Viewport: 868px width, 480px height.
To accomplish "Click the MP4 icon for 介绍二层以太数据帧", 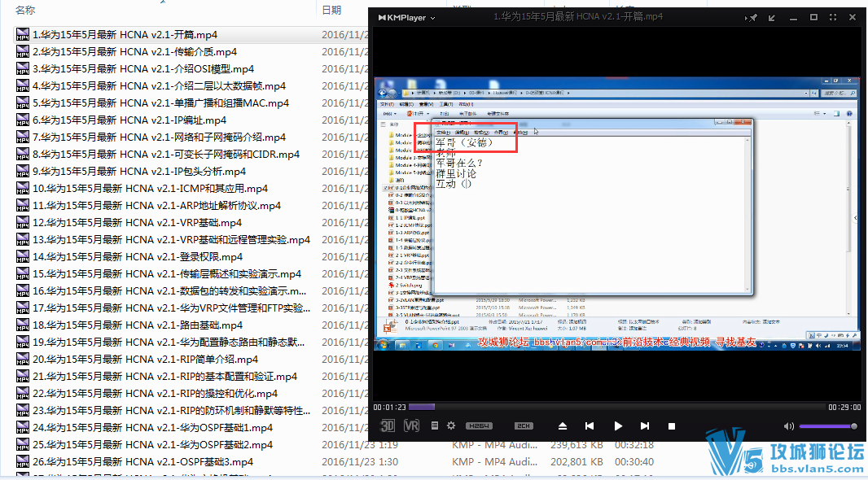I will tap(23, 86).
